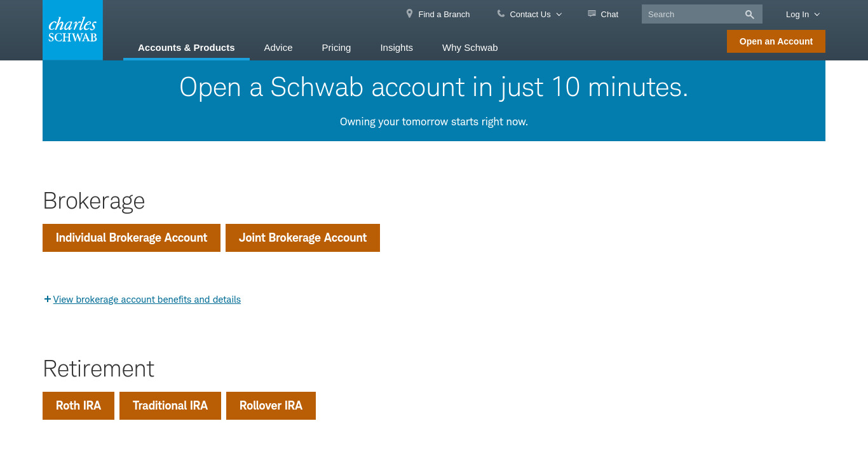The image size is (868, 463).
Task: Expand the Log In dropdown chevron
Action: click(x=817, y=14)
